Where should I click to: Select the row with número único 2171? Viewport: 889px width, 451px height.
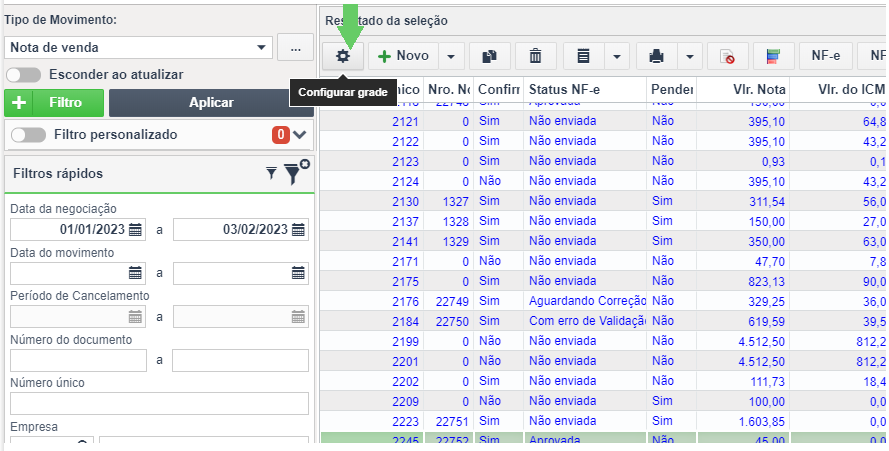point(604,261)
